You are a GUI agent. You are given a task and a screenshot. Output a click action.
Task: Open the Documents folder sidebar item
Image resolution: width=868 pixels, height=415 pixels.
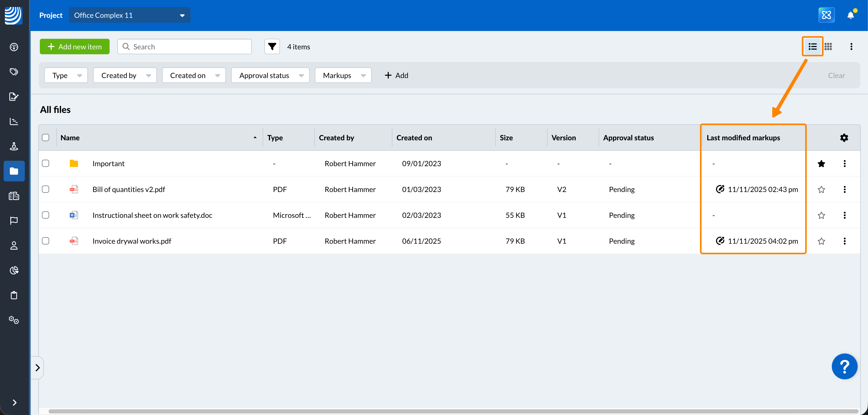point(14,171)
